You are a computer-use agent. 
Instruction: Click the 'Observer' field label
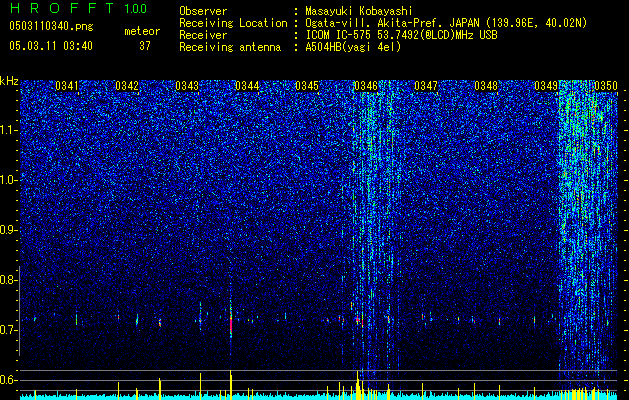tap(203, 11)
